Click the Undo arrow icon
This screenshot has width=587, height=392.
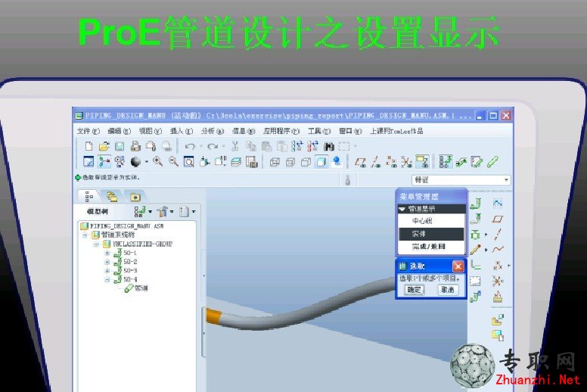(190, 146)
